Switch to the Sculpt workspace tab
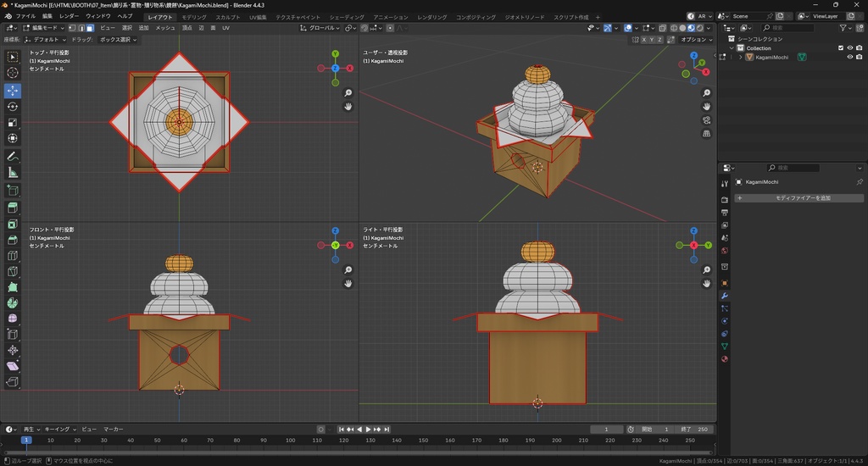 coord(227,17)
